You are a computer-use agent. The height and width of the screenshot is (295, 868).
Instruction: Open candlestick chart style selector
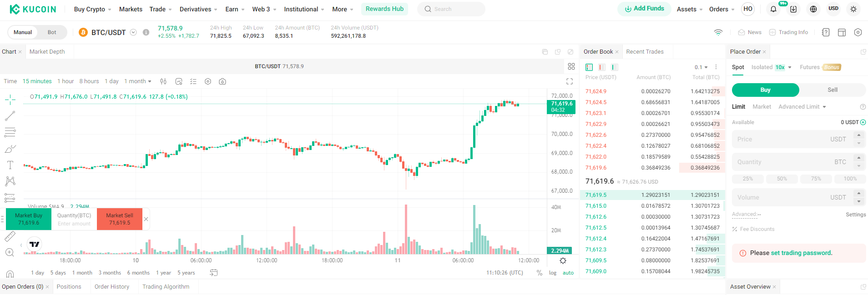[x=163, y=81]
